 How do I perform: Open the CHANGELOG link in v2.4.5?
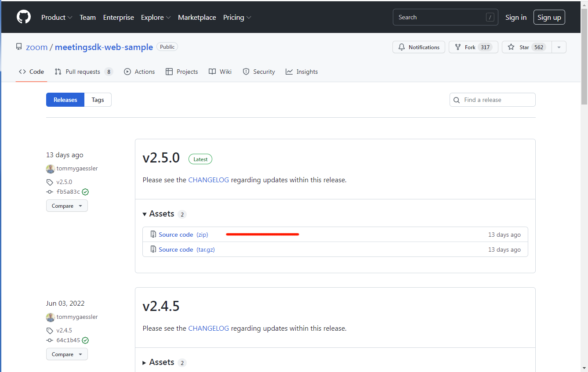click(x=208, y=329)
